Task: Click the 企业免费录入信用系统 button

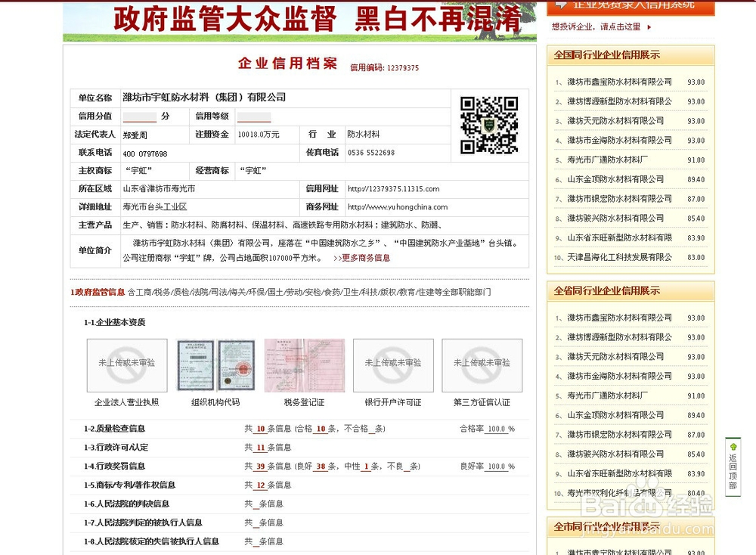Action: (x=631, y=8)
